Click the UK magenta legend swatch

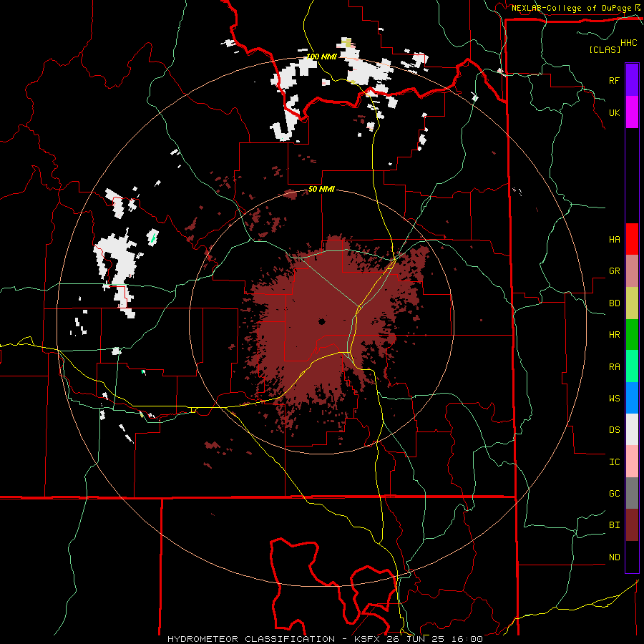[632, 112]
